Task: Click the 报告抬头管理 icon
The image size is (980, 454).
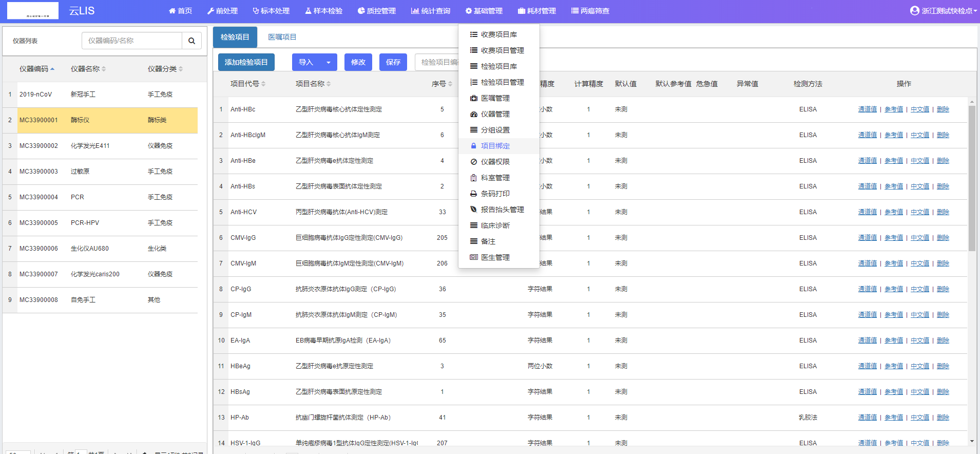Action: (474, 210)
